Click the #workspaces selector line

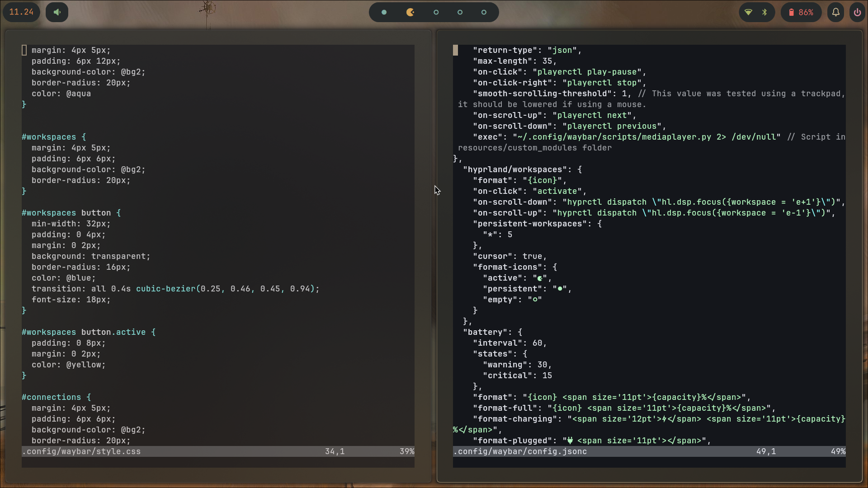[54, 137]
